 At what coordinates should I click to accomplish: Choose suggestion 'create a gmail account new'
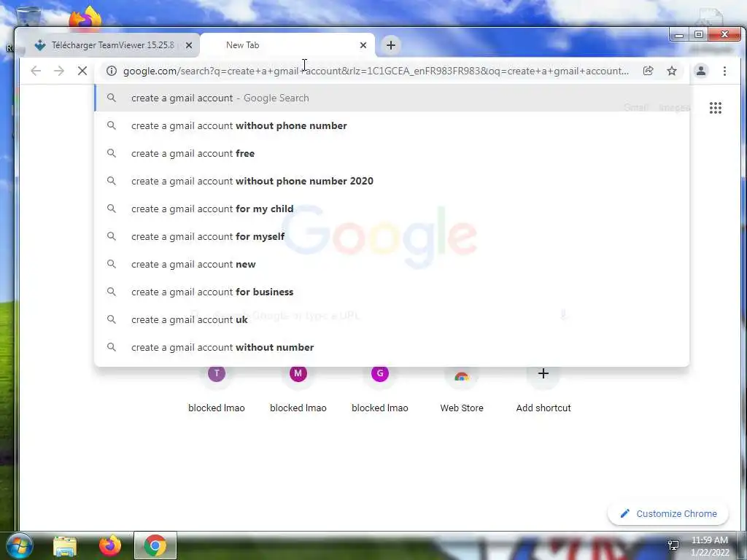pos(392,264)
